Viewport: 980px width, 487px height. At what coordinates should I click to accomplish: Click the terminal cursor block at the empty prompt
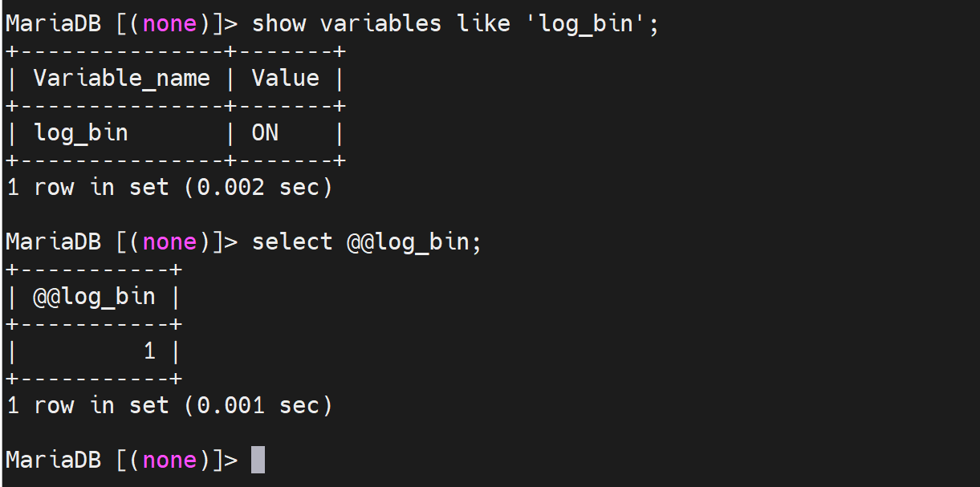tap(258, 460)
